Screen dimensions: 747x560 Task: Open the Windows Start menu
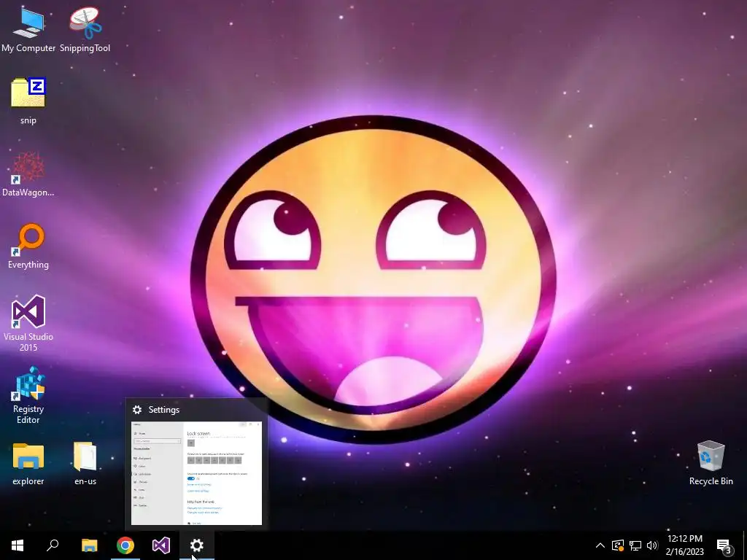click(x=18, y=545)
